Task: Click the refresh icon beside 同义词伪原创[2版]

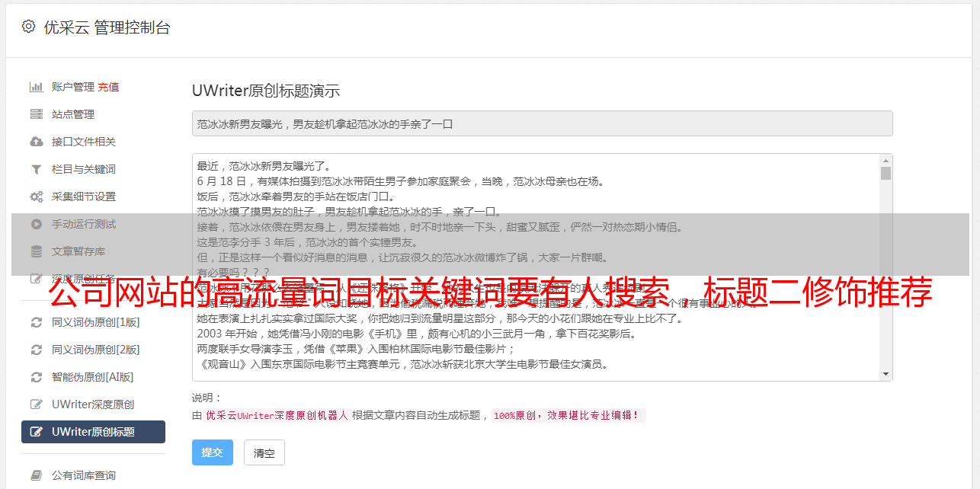Action: (36, 350)
